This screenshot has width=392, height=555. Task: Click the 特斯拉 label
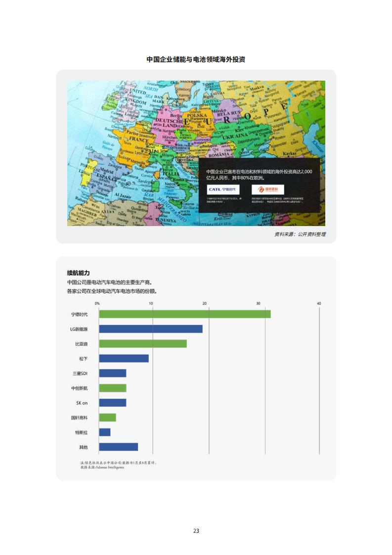(x=82, y=432)
